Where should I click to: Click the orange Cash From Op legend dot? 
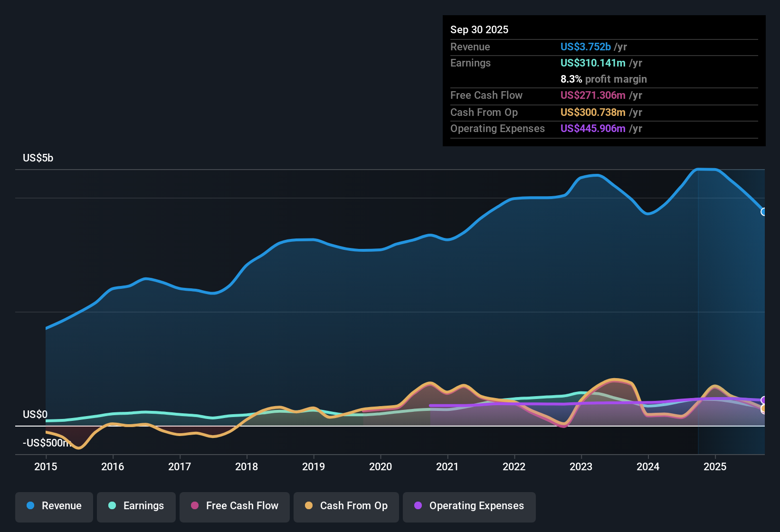308,506
